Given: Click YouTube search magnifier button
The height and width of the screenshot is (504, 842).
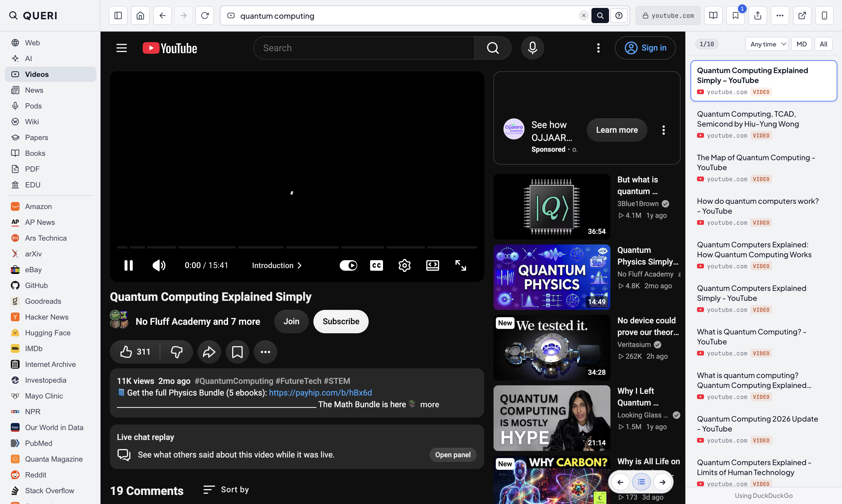Looking at the screenshot, I should (x=493, y=48).
